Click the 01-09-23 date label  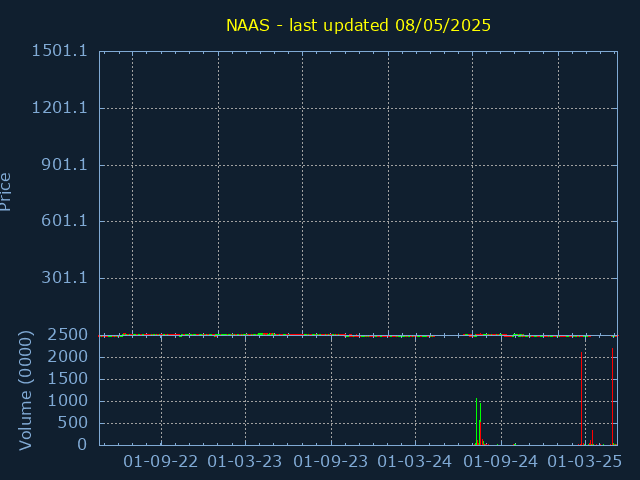point(331,462)
